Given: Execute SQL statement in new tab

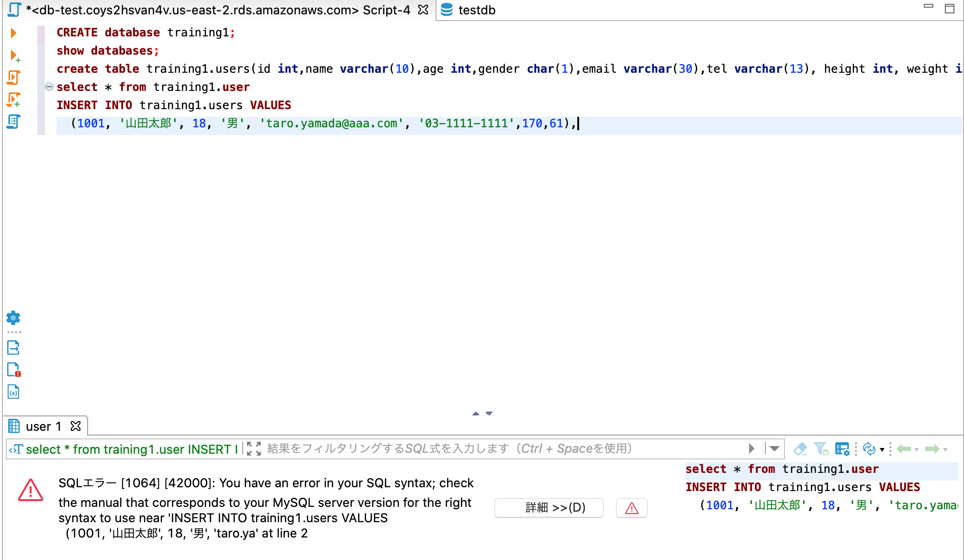Looking at the screenshot, I should 14,56.
